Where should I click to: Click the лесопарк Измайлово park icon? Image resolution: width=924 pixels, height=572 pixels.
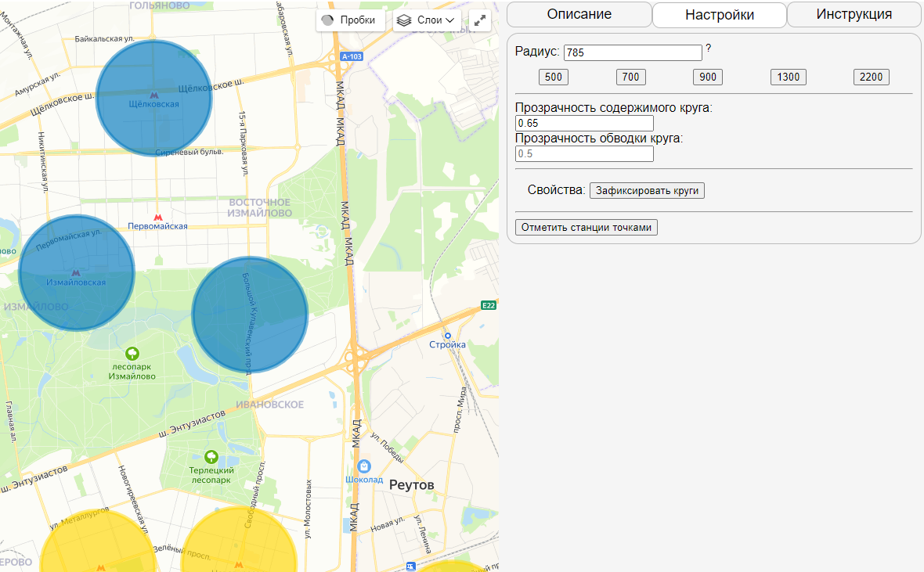coord(132,353)
